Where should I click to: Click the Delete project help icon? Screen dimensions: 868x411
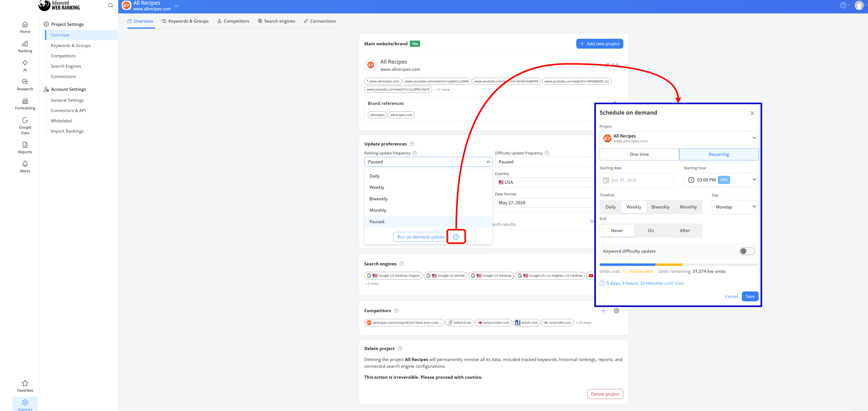click(x=400, y=348)
